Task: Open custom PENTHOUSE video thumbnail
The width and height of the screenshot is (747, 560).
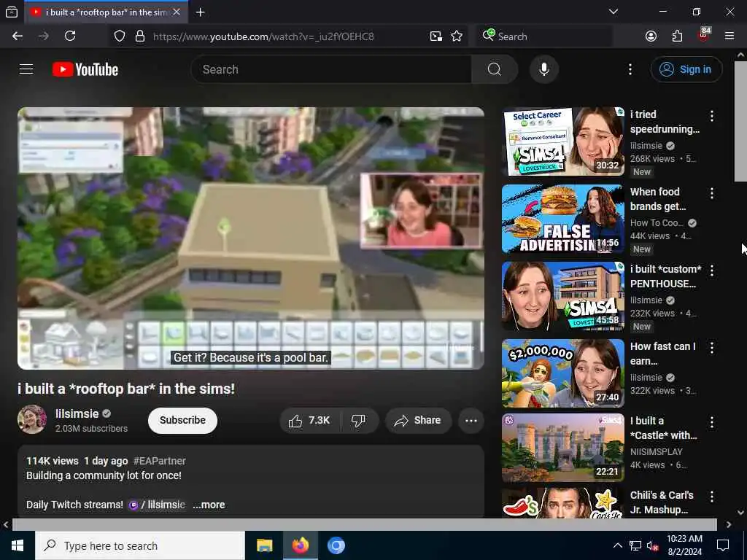Action: [x=562, y=296]
